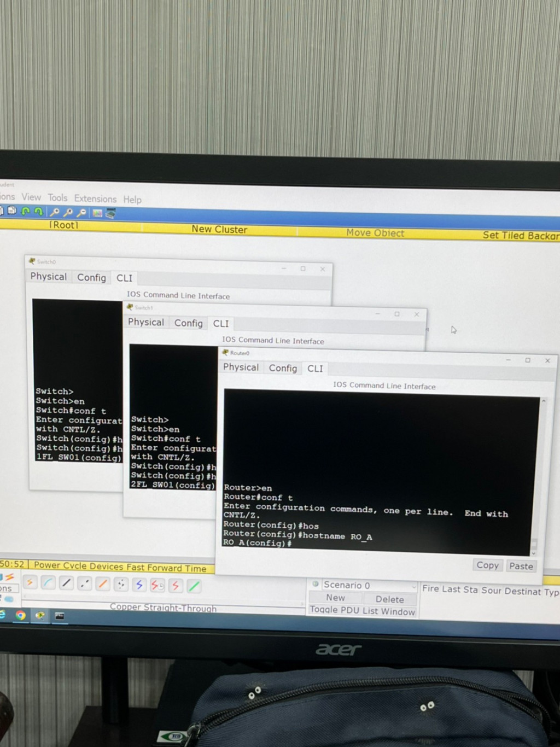Select CLI tab in Switch0 window

[x=124, y=278]
